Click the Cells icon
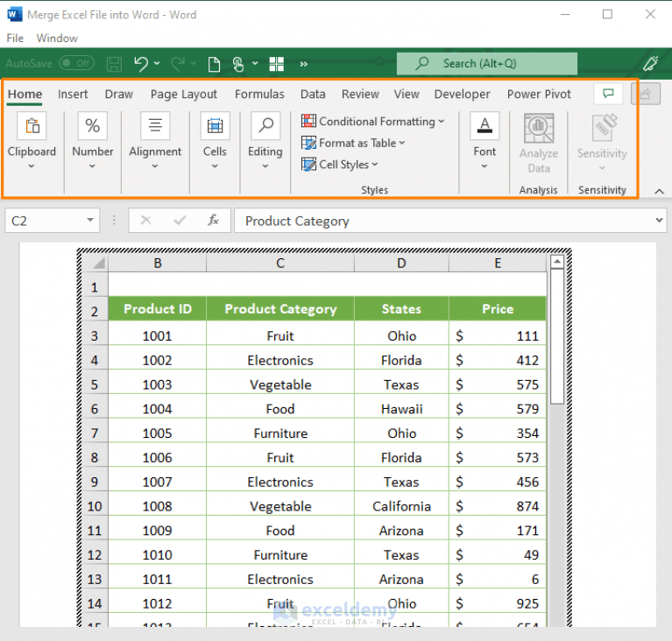The height and width of the screenshot is (641, 672). point(216,126)
